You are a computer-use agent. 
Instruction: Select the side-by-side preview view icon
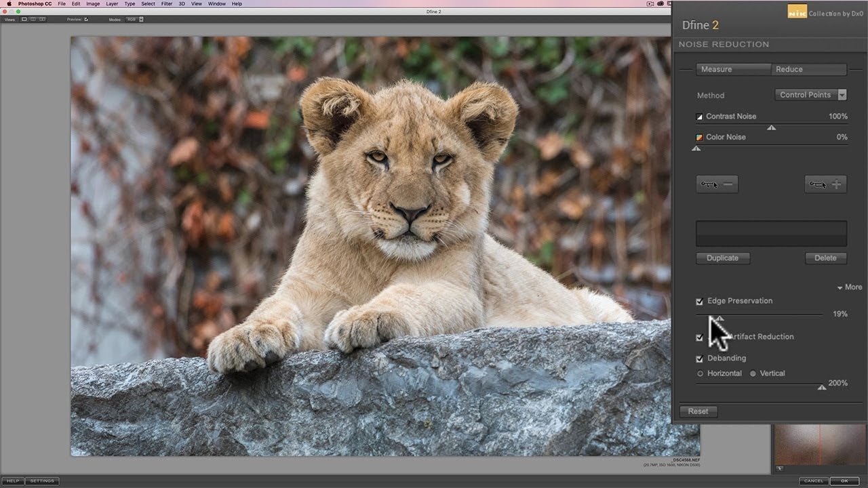pos(42,20)
